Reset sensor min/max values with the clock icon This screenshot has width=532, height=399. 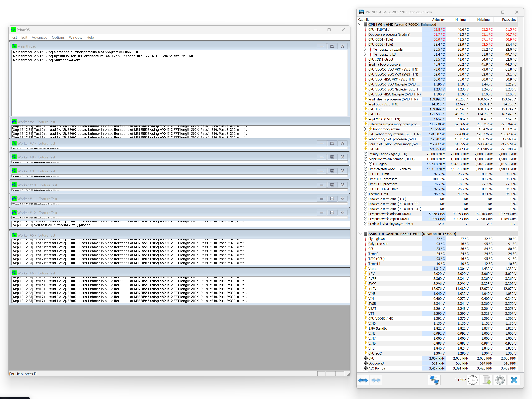[473, 380]
